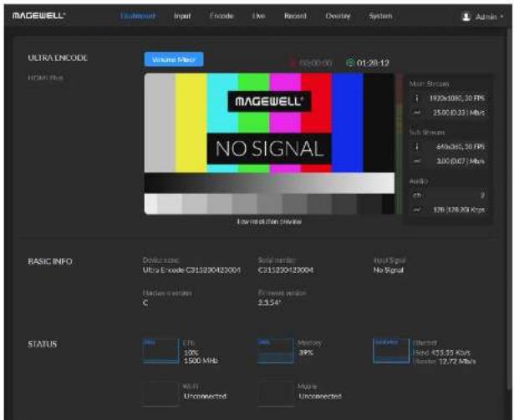Click the Mobile Unconnected status
Image resolution: width=514 pixels, height=420 pixels.
tap(320, 396)
